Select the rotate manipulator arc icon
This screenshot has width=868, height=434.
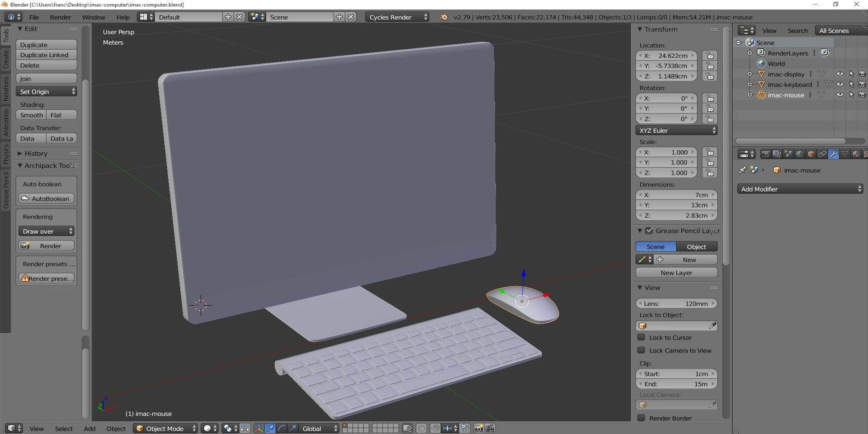click(x=281, y=428)
